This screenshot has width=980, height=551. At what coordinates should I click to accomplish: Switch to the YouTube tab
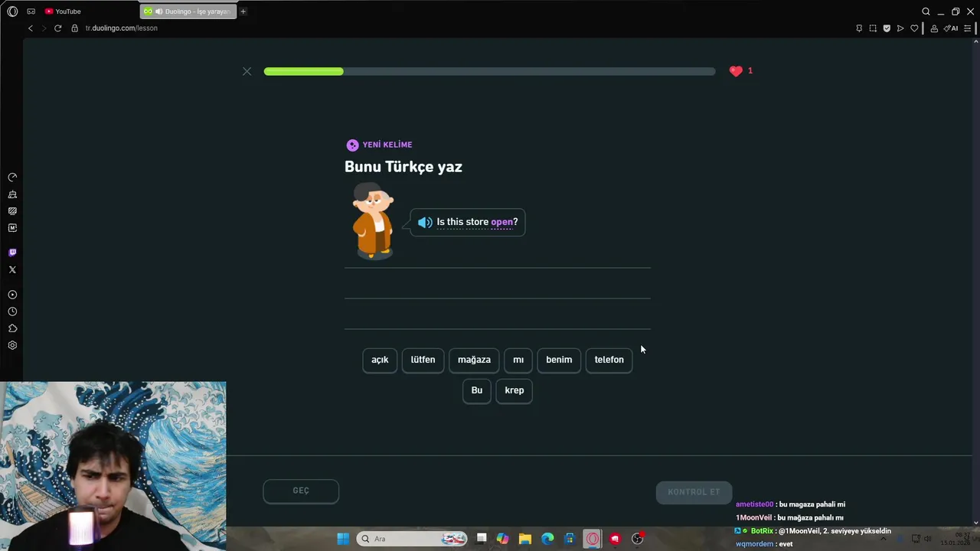click(x=63, y=11)
